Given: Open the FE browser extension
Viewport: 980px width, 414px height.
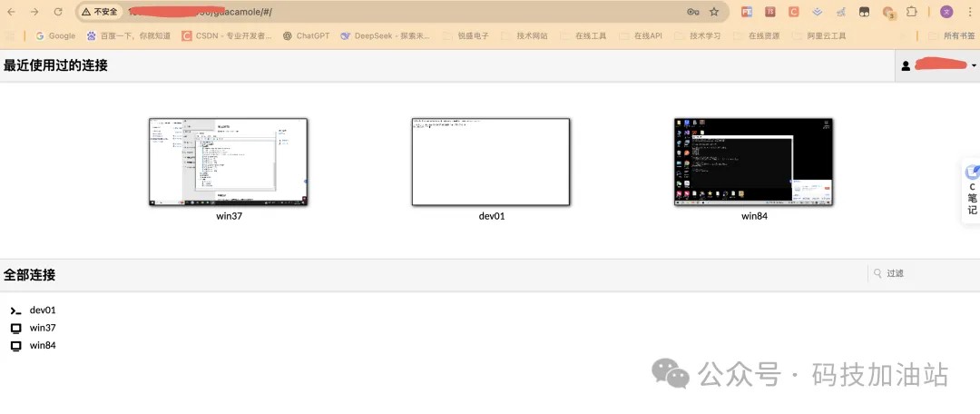Looking at the screenshot, I should point(746,12).
